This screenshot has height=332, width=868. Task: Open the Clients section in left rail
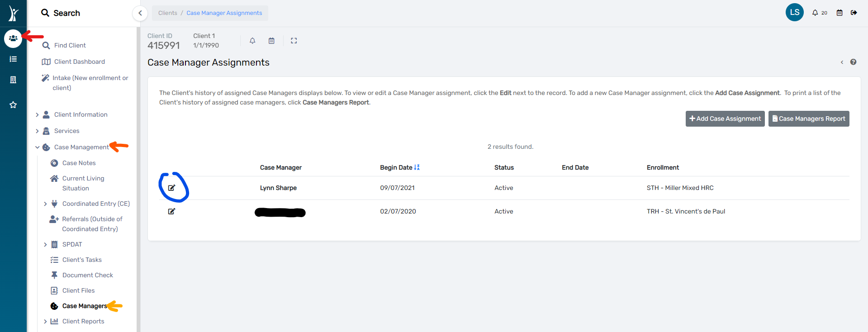coord(13,38)
